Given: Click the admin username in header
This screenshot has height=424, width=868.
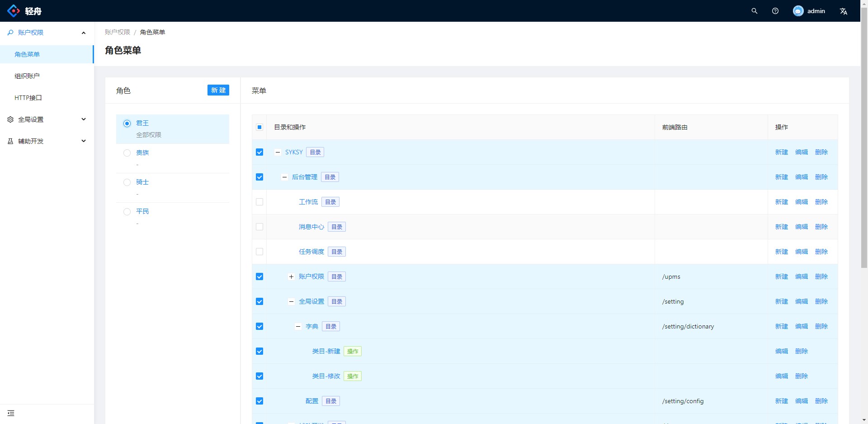Looking at the screenshot, I should pyautogui.click(x=816, y=11).
